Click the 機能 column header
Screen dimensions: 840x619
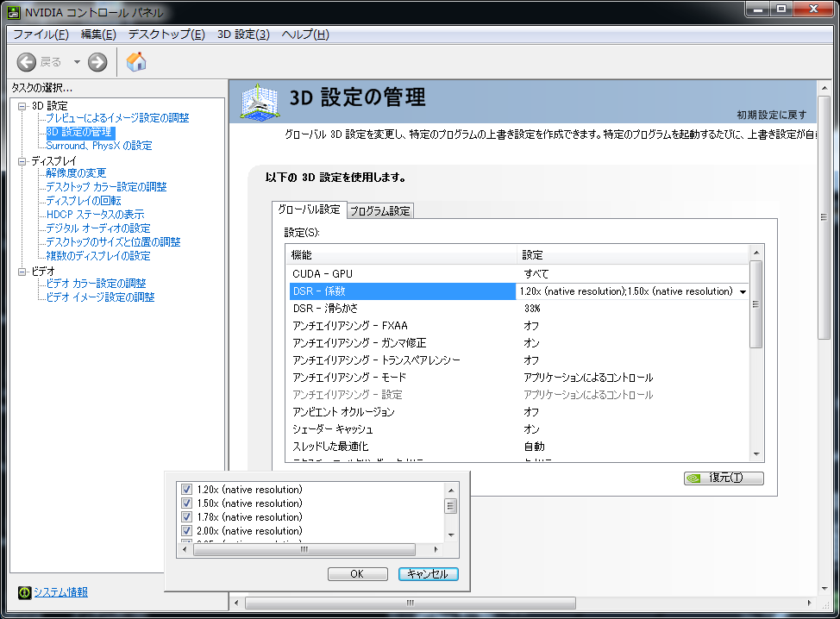tap(403, 255)
